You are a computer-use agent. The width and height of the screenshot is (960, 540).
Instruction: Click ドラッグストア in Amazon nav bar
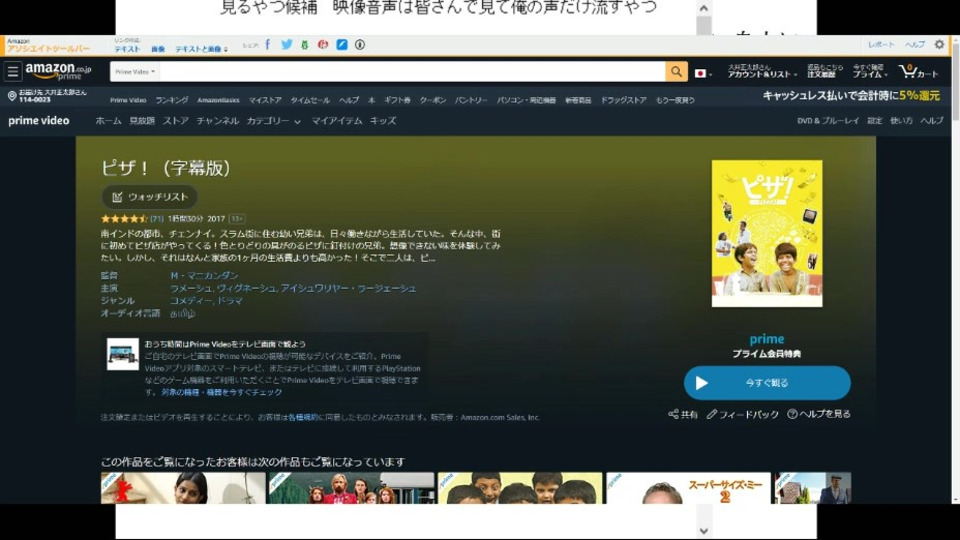click(x=623, y=100)
